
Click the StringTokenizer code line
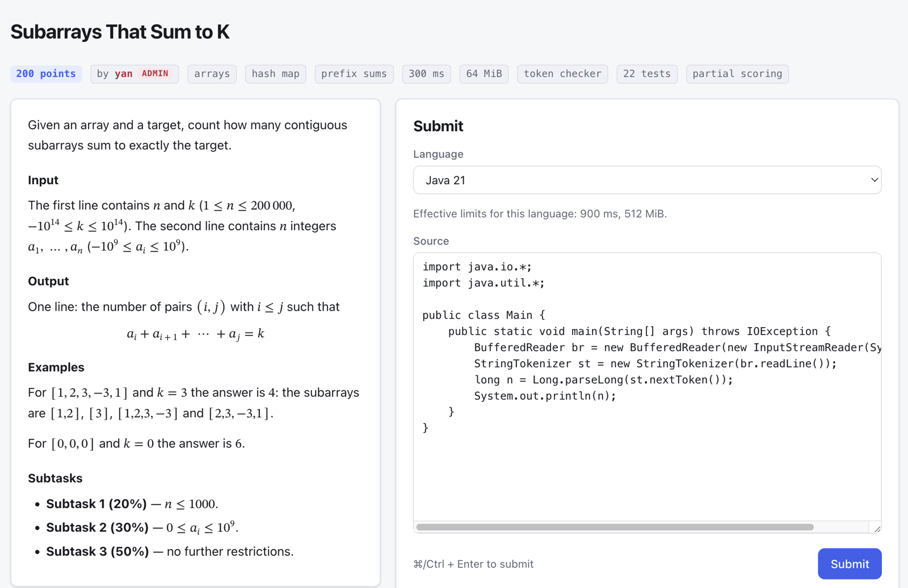click(x=655, y=363)
